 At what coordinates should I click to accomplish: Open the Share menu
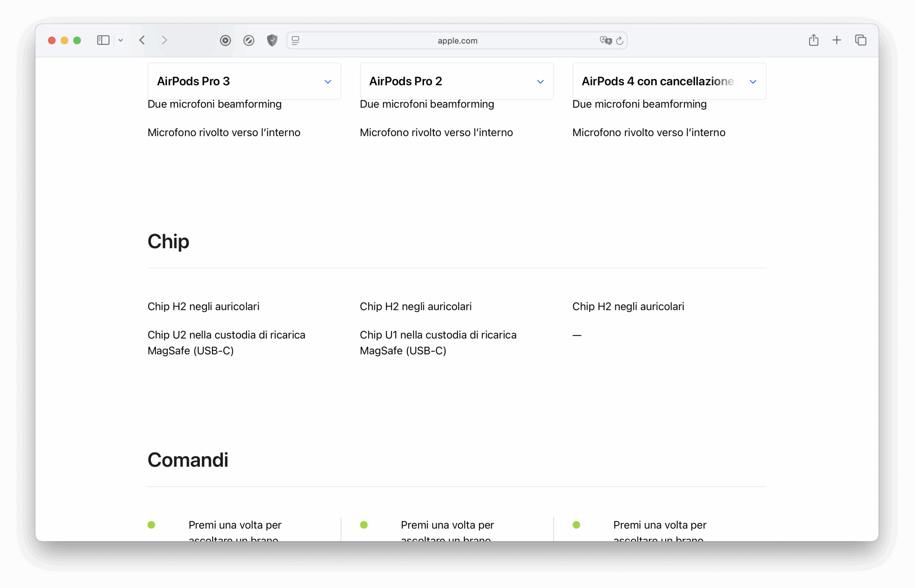click(x=814, y=40)
